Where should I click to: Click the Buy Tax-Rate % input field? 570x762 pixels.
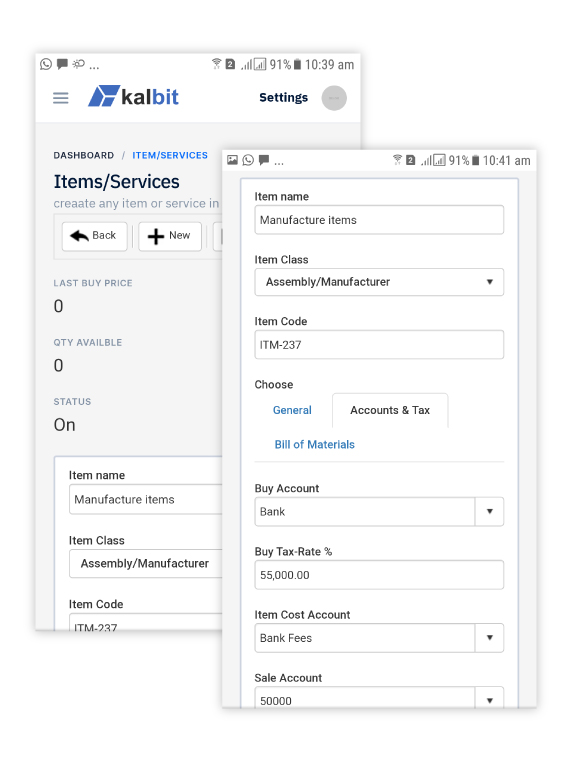[379, 575]
